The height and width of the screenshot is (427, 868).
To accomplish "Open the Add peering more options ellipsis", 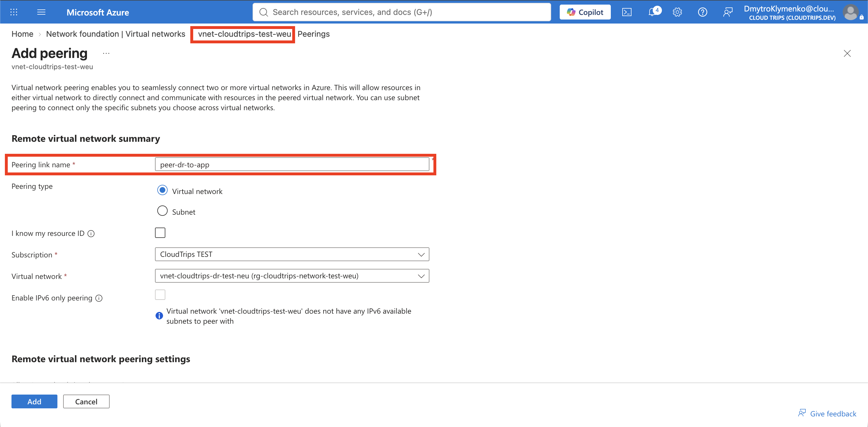I will pyautogui.click(x=106, y=53).
